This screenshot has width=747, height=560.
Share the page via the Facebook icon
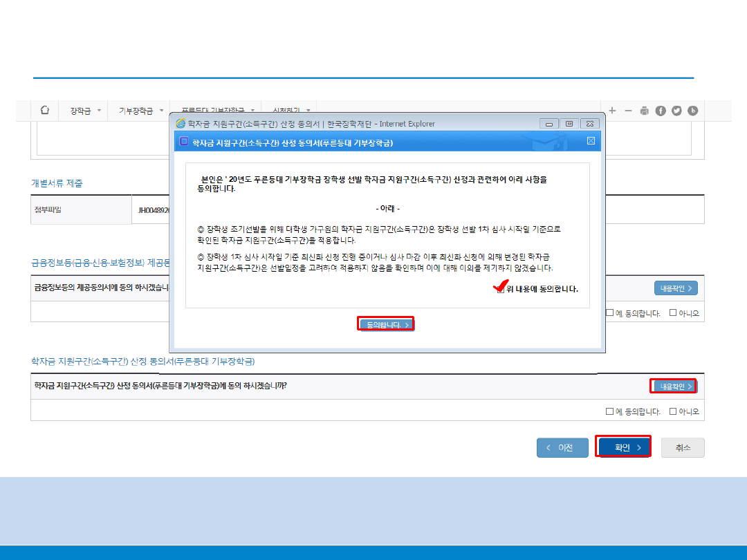click(x=661, y=111)
